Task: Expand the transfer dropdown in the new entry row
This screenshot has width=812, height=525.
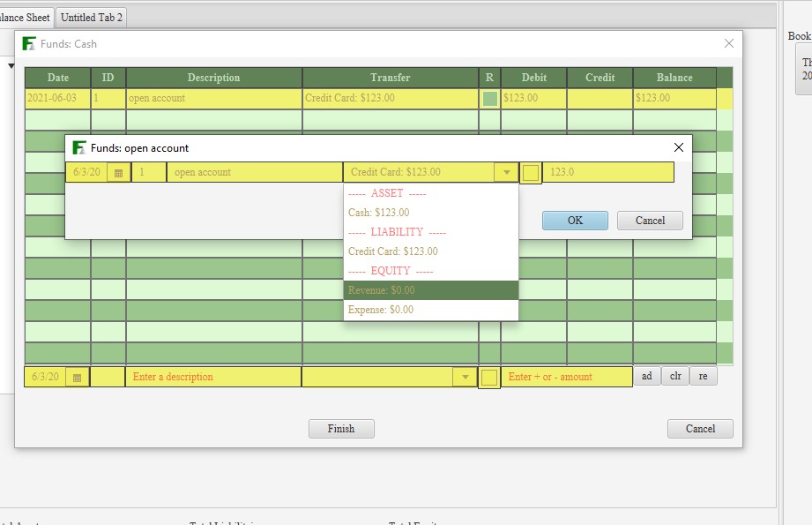Action: (x=465, y=377)
